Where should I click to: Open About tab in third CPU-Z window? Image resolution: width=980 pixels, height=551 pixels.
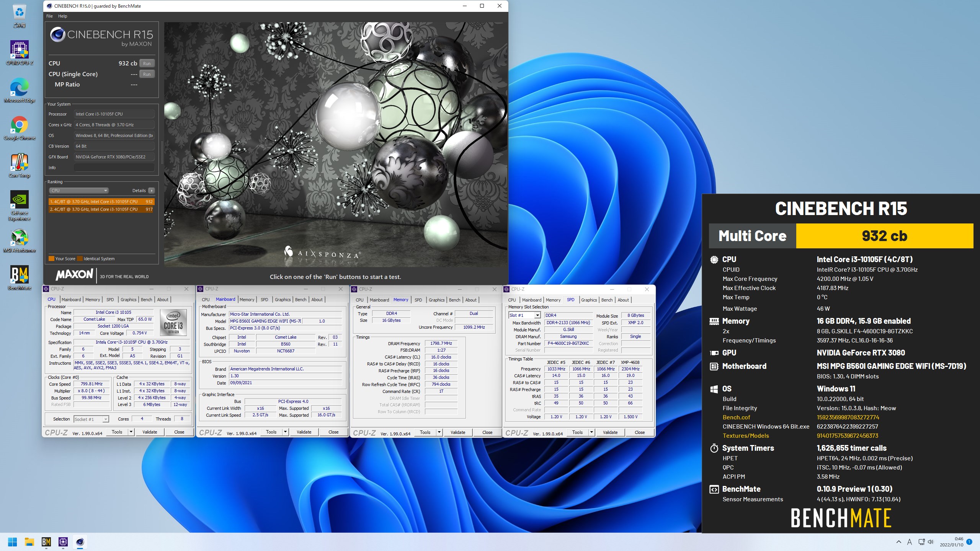pos(471,300)
